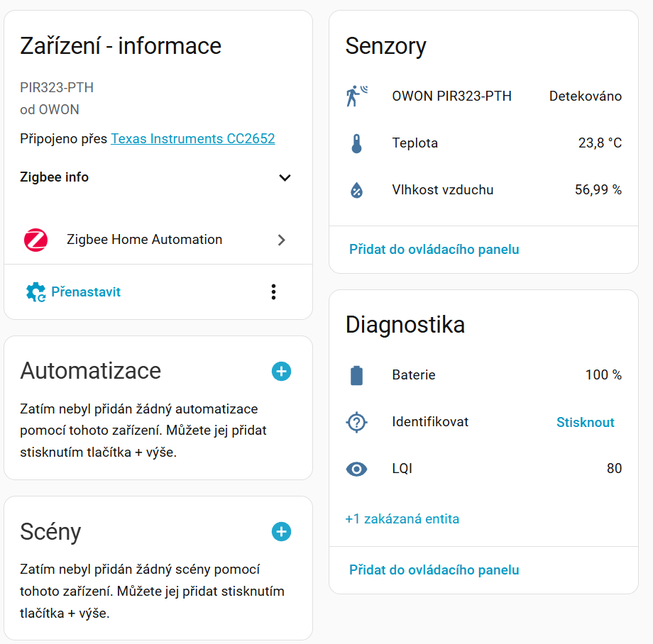Open the LQI value 80 entry
Screen dimensions: 653x644
tap(483, 469)
